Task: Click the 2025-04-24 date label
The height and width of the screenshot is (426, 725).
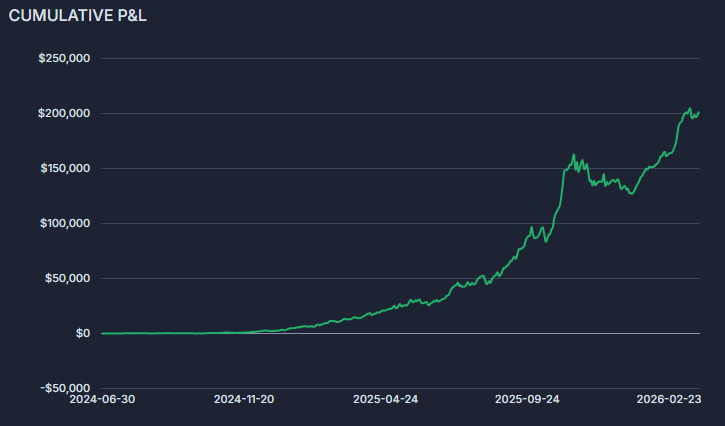Action: (x=386, y=399)
